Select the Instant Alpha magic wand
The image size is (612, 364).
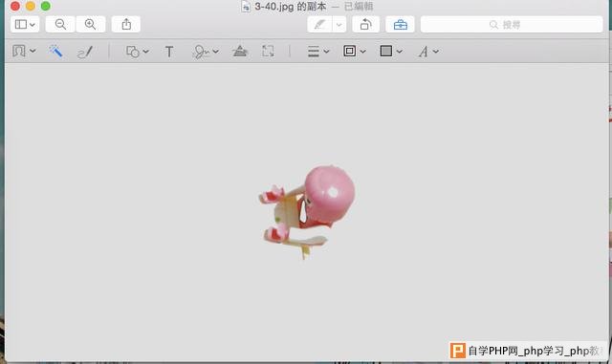coord(55,51)
